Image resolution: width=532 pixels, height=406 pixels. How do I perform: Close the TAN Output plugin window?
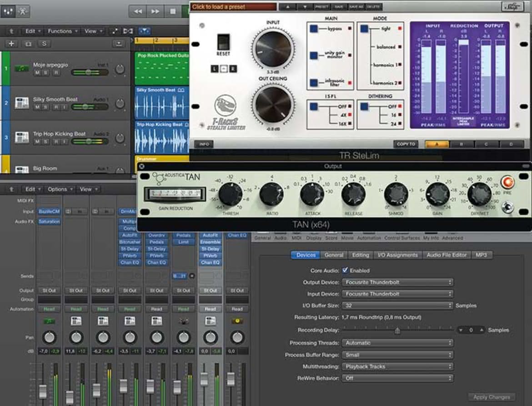click(x=142, y=166)
